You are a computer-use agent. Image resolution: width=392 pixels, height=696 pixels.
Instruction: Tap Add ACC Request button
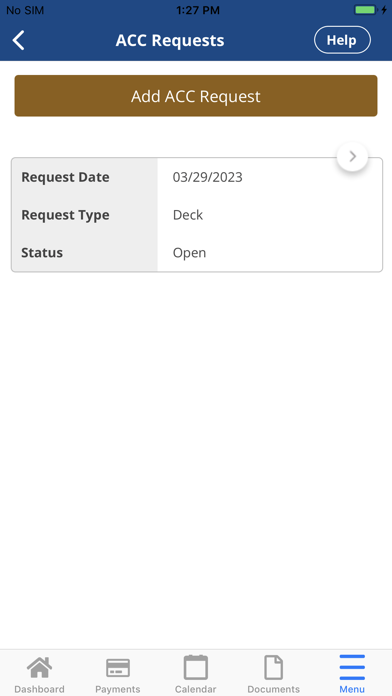point(196,96)
